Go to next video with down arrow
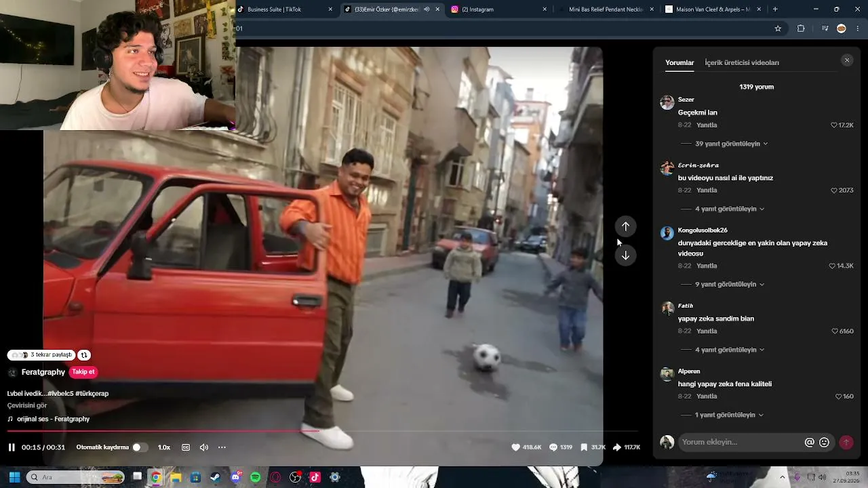Image resolution: width=868 pixels, height=488 pixels. click(x=625, y=256)
